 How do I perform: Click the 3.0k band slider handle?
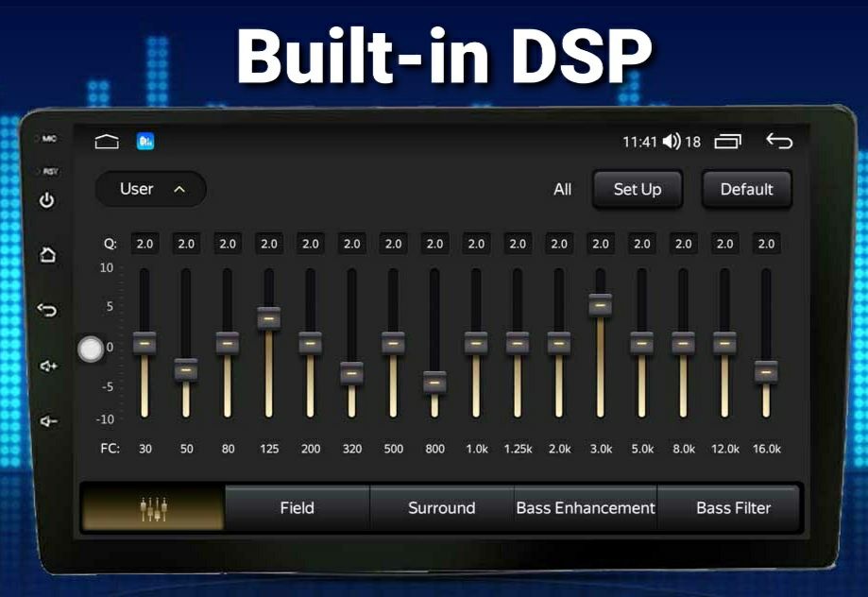(601, 304)
